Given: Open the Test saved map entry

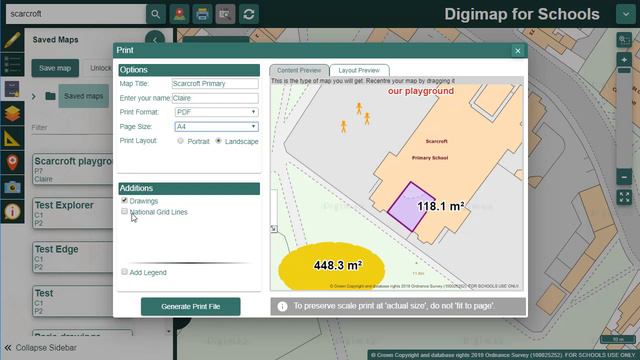Looking at the screenshot, I should (x=73, y=301).
